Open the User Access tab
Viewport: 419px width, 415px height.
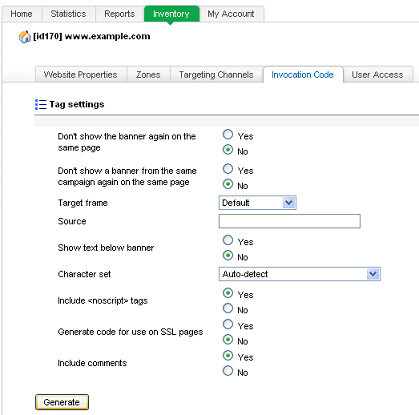pyautogui.click(x=377, y=75)
